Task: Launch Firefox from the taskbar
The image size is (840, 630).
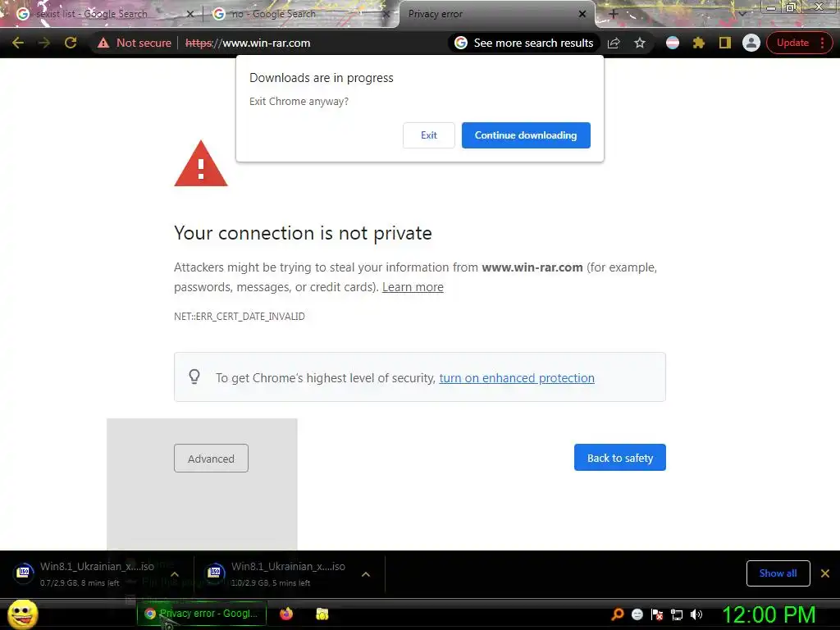Action: point(286,614)
